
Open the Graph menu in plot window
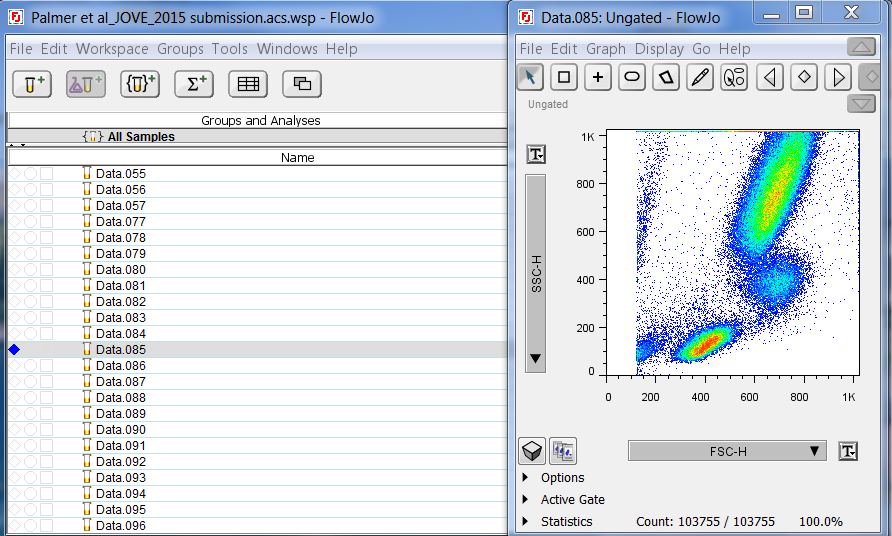(606, 49)
